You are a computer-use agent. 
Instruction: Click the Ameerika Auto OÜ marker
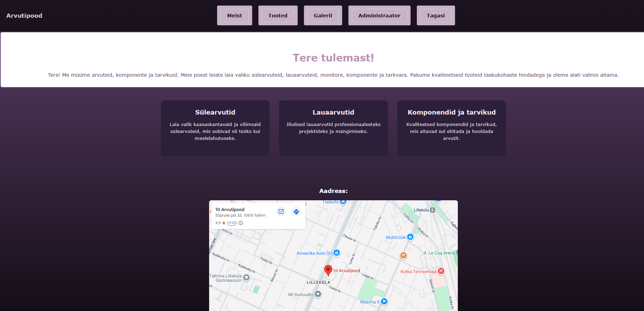[x=336, y=253]
